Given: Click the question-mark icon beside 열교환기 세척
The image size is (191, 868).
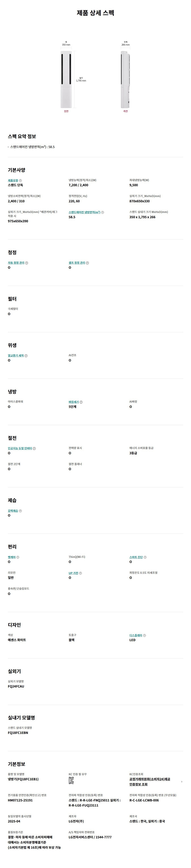Looking at the screenshot, I should tap(26, 356).
